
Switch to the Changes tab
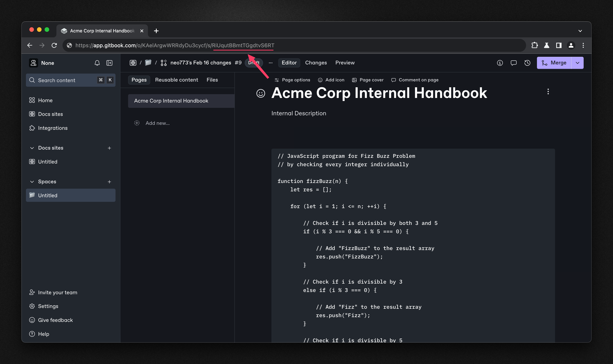click(x=316, y=63)
